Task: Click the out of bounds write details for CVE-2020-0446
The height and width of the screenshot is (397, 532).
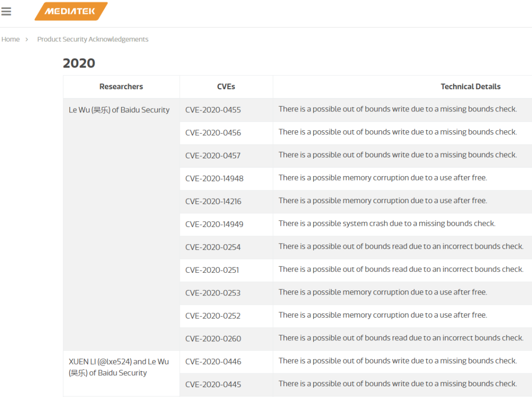Action: click(398, 361)
